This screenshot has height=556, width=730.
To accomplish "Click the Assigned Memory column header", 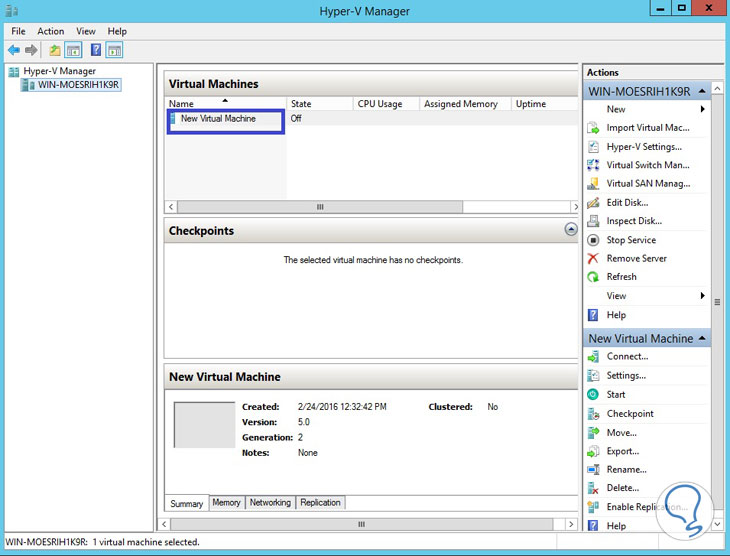I will [465, 103].
